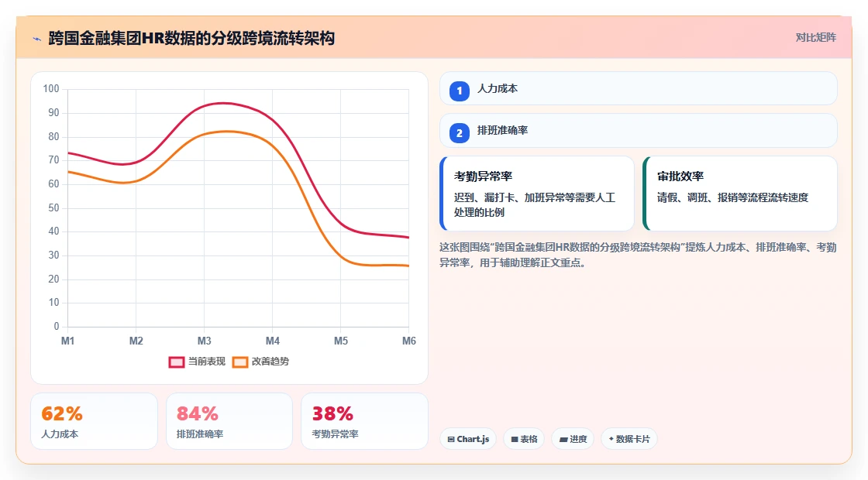Open the 人力成本 list item
This screenshot has width=868, height=480.
coord(639,88)
